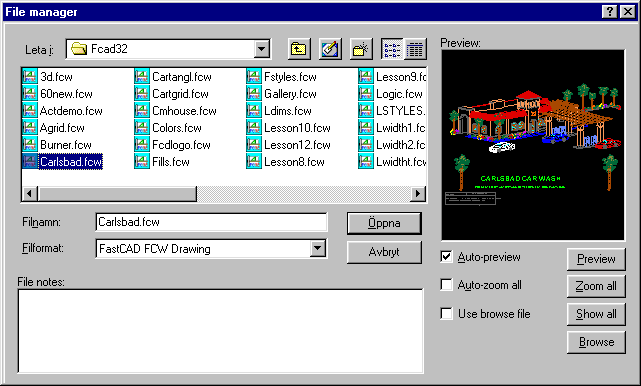This screenshot has width=641, height=386.
Task: Click the Actdemo.fcw file icon
Action: click(30, 111)
